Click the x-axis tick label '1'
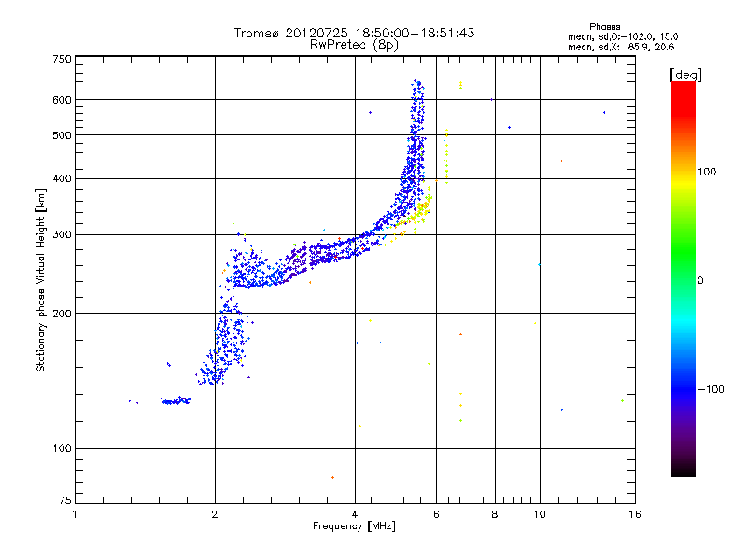The width and height of the screenshot is (747, 560). (x=75, y=514)
